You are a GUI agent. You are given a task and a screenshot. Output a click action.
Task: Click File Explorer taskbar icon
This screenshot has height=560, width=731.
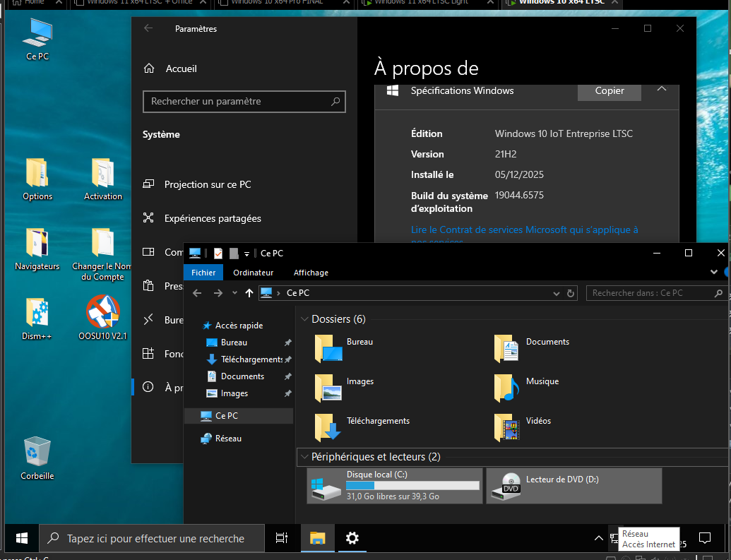pos(317,538)
